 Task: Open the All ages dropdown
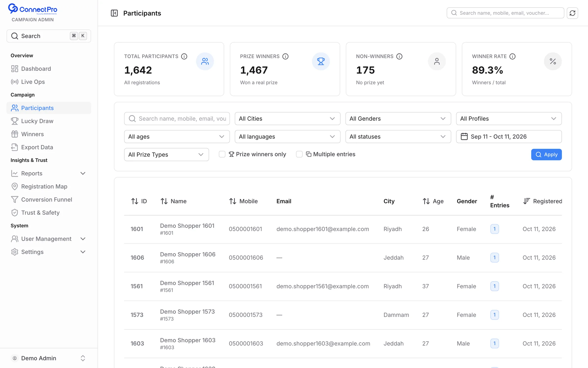pos(177,136)
